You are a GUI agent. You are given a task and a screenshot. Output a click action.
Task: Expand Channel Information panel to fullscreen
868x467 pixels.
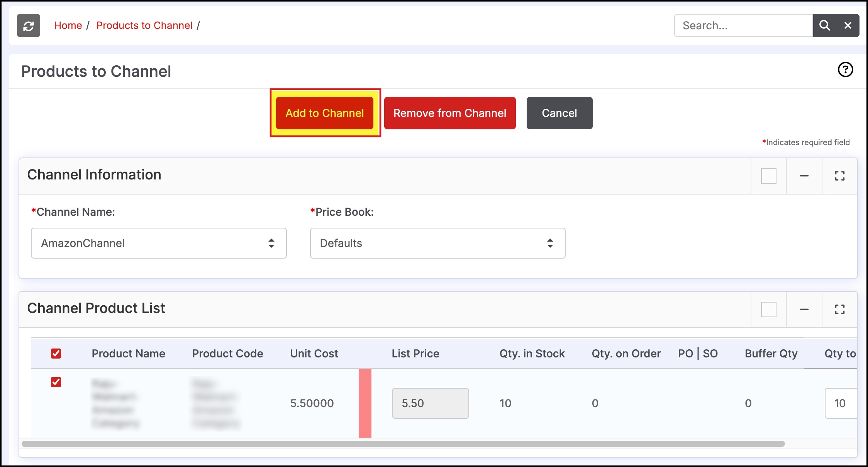coord(839,176)
